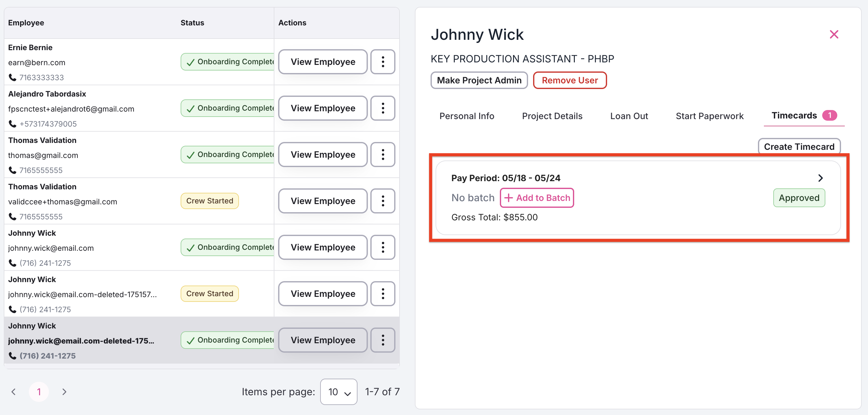Close the Johnny Wick detail panel
The height and width of the screenshot is (415, 868).
tap(834, 34)
